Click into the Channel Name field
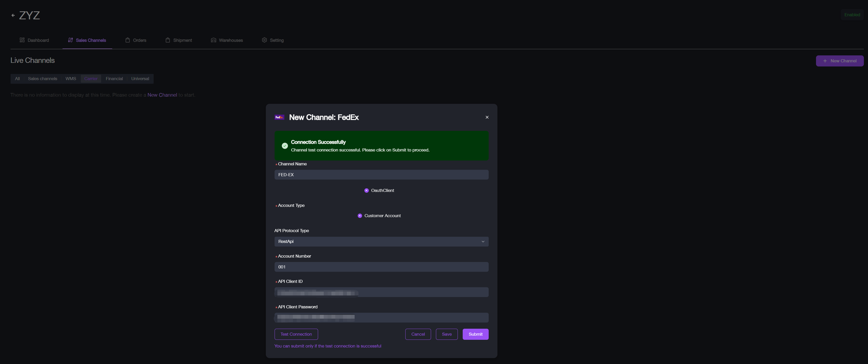The image size is (868, 364). 381,175
